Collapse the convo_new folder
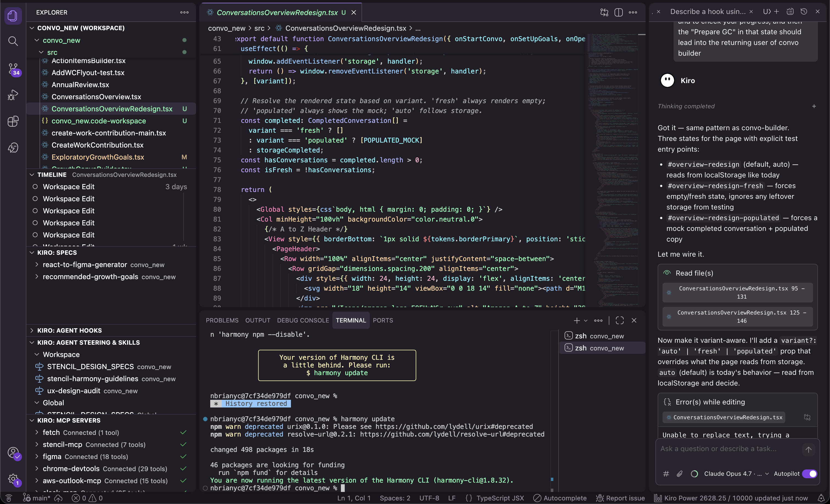Viewport: 830px width, 504px height. (x=37, y=40)
